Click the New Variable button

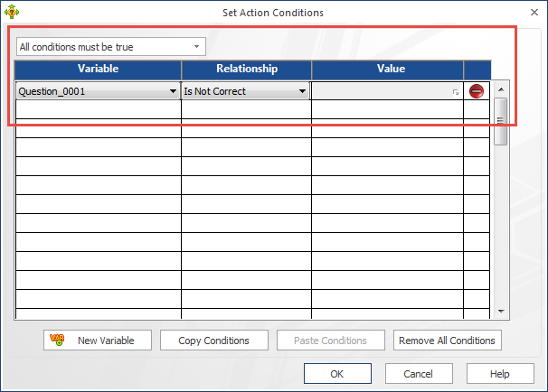(x=98, y=341)
